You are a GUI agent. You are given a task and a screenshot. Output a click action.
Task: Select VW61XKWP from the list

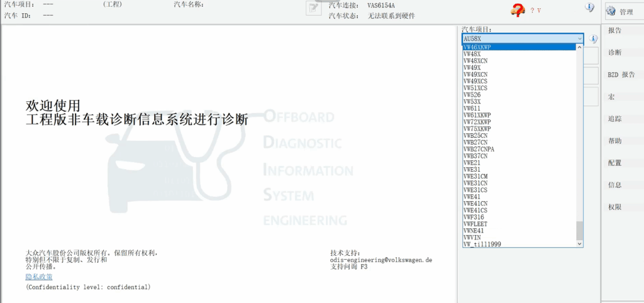click(519, 115)
